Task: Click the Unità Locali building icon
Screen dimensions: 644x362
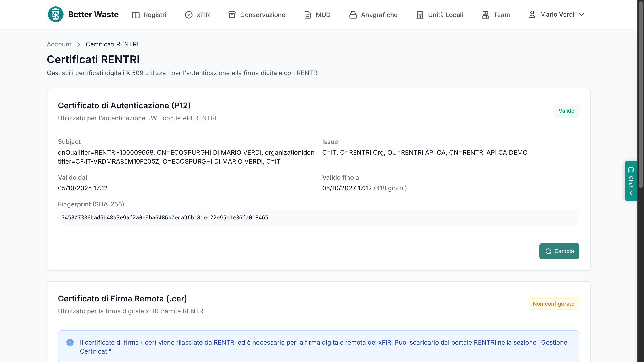Action: (x=420, y=15)
